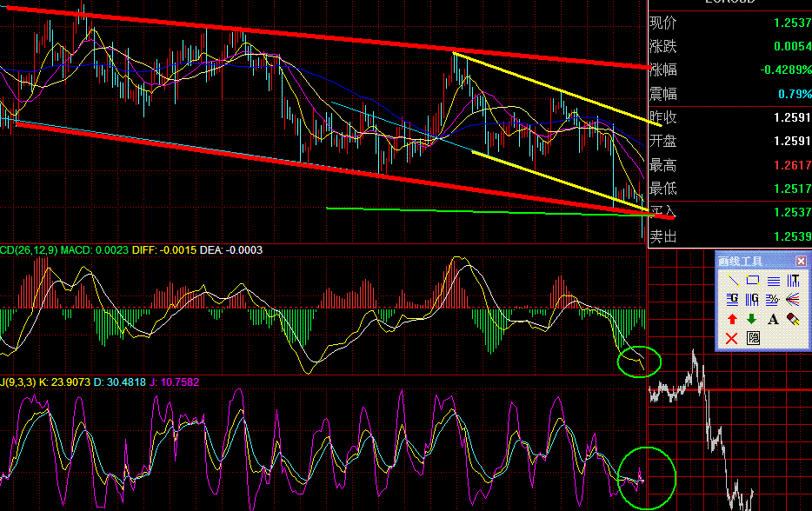Click the 震幅 value 0.79%
Screen dimensions: 812x511
tap(795, 94)
